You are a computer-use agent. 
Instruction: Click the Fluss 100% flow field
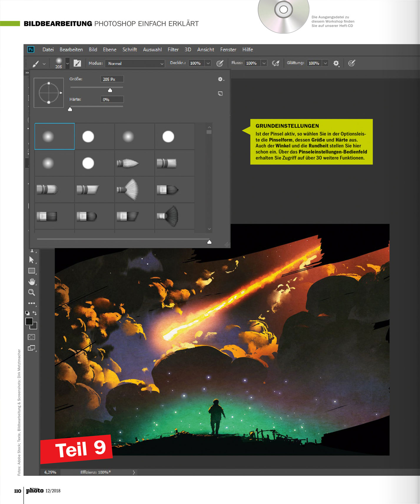click(252, 63)
